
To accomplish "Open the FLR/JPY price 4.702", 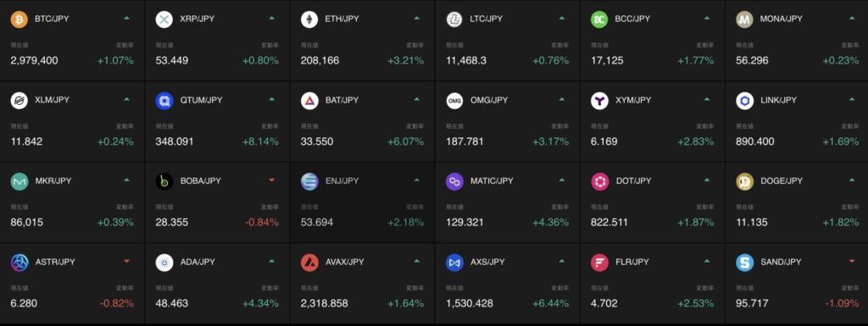I will [x=603, y=303].
